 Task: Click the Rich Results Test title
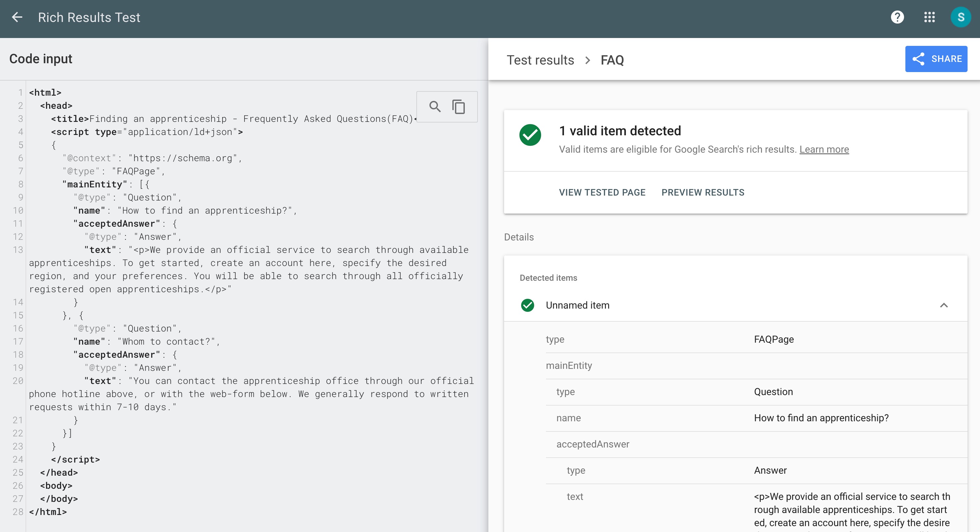click(89, 17)
